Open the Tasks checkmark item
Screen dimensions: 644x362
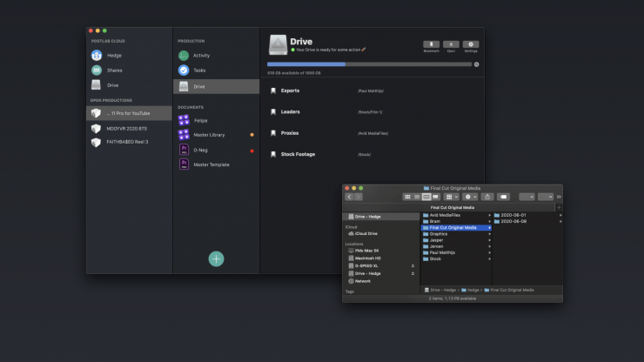tap(200, 70)
